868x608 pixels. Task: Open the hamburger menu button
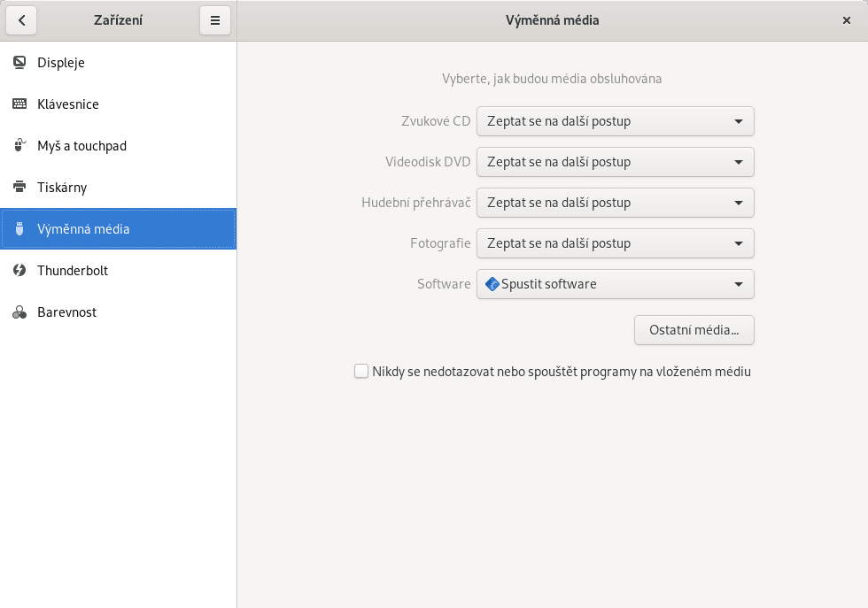point(215,19)
